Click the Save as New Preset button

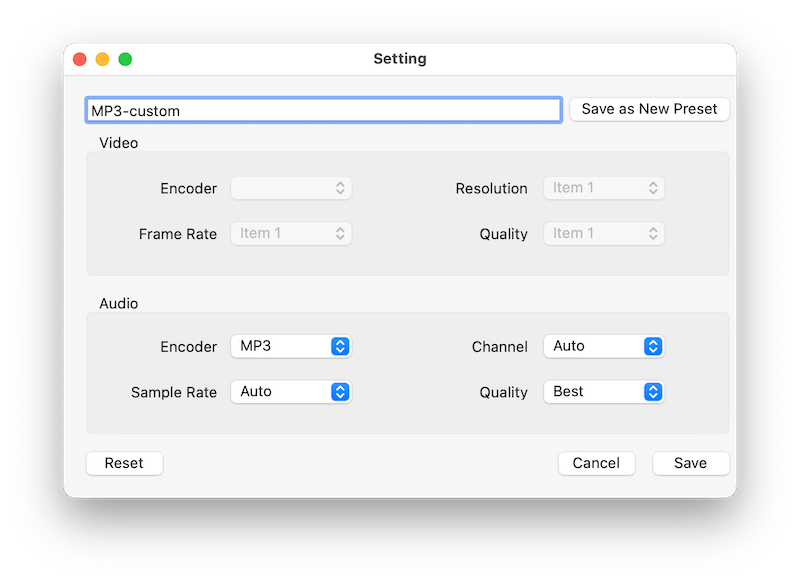point(649,109)
